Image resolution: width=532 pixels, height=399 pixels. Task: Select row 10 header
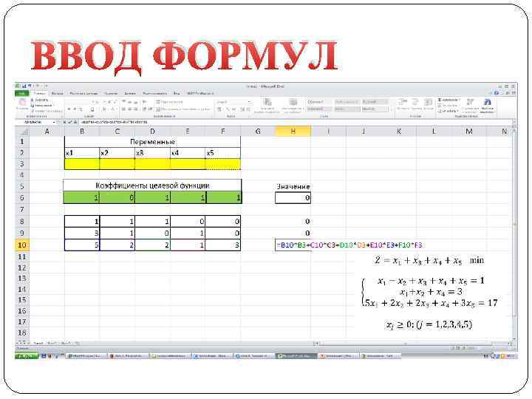click(x=22, y=245)
